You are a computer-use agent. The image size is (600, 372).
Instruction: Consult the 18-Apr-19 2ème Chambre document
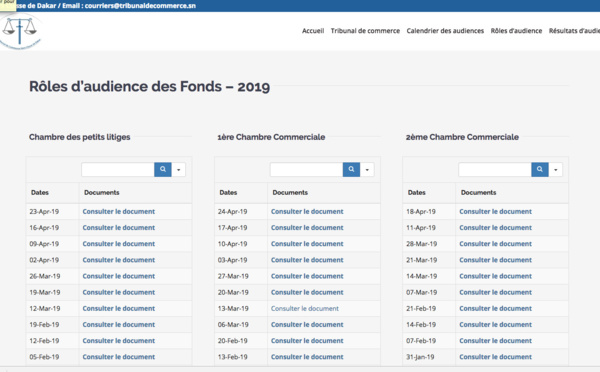496,211
